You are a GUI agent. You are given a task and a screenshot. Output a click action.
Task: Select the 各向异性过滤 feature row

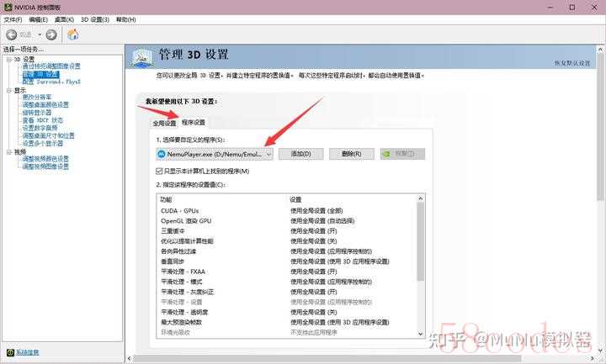point(287,251)
